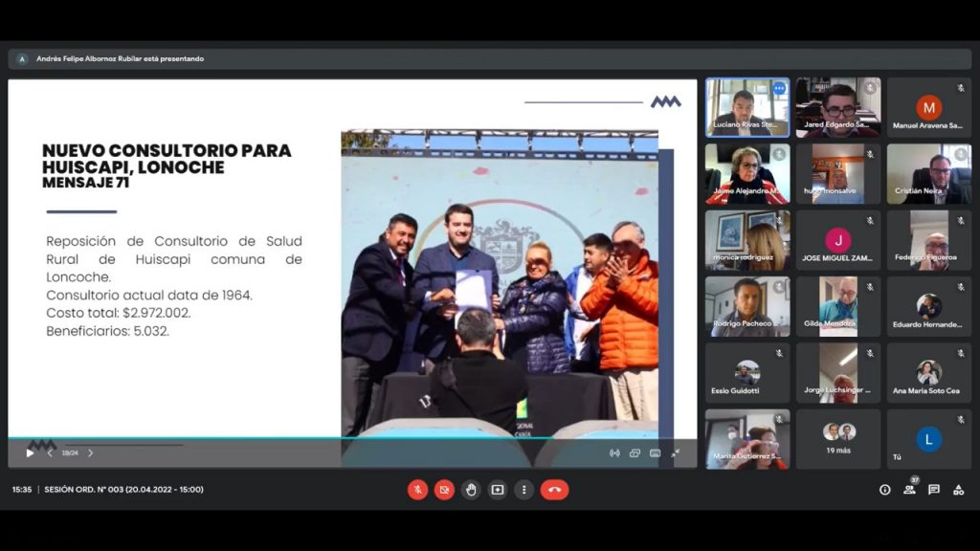Viewport: 980px width, 551px height.
Task: Open the meeting details info icon
Action: coord(884,490)
